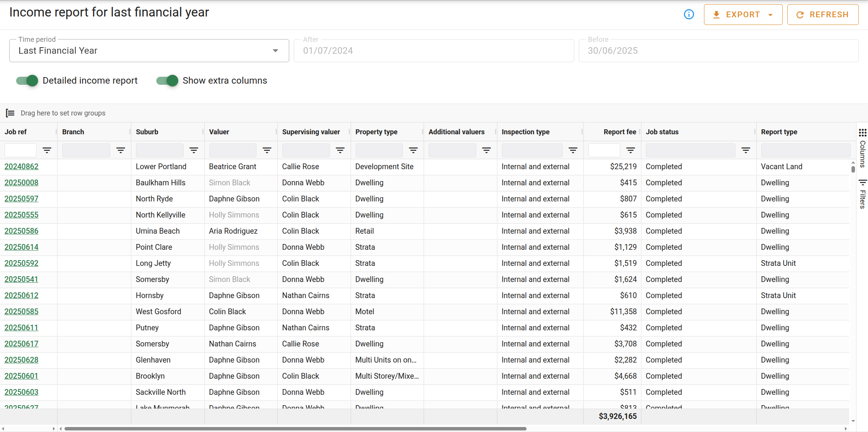
Task: Open filter menu for Valuer column
Action: click(267, 150)
